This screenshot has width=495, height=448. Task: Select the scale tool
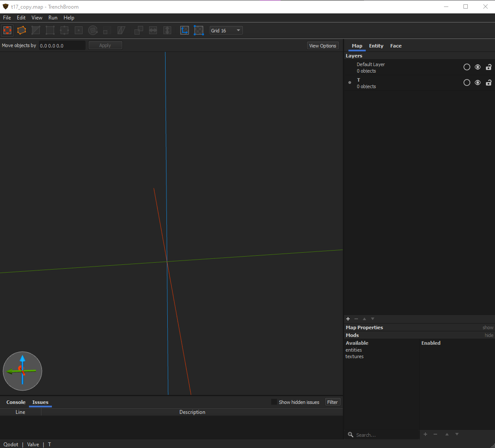(107, 30)
